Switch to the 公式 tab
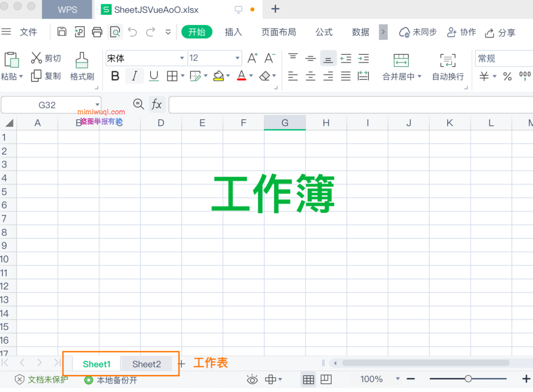533x392 pixels. point(324,32)
